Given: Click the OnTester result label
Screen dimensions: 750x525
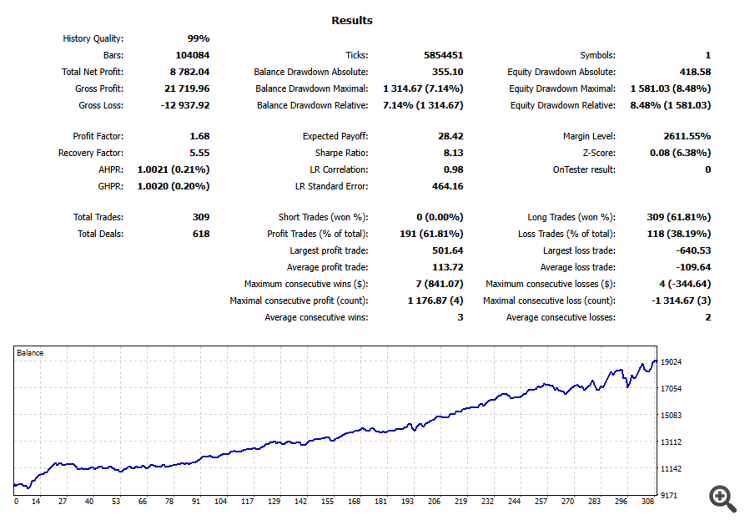Looking at the screenshot, I should tap(584, 170).
